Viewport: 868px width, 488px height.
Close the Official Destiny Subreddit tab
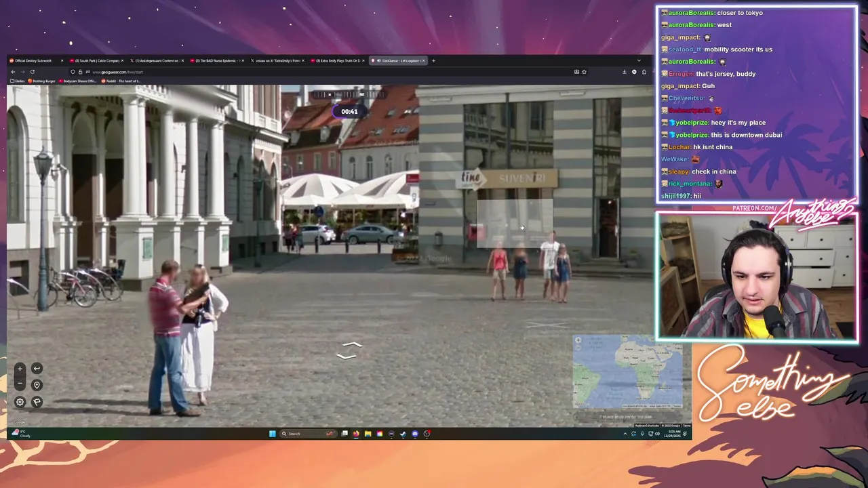click(x=62, y=60)
